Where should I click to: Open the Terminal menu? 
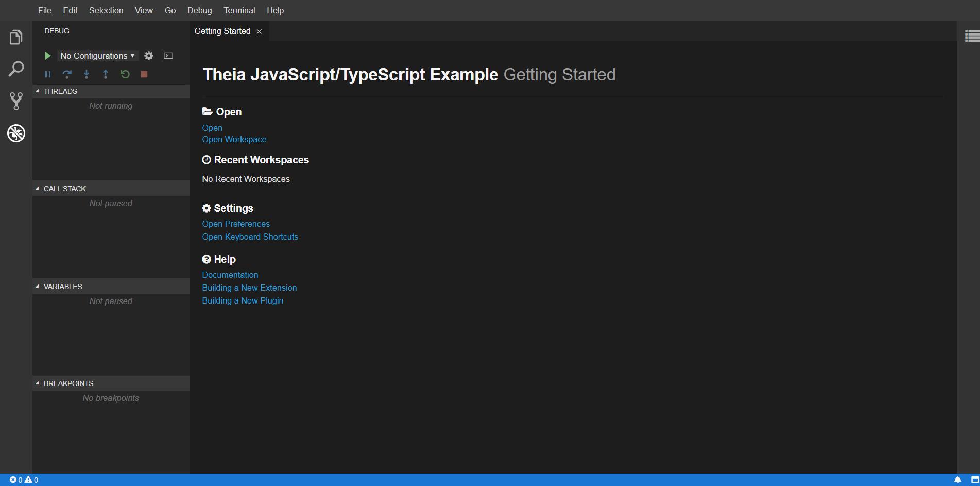[x=239, y=10]
